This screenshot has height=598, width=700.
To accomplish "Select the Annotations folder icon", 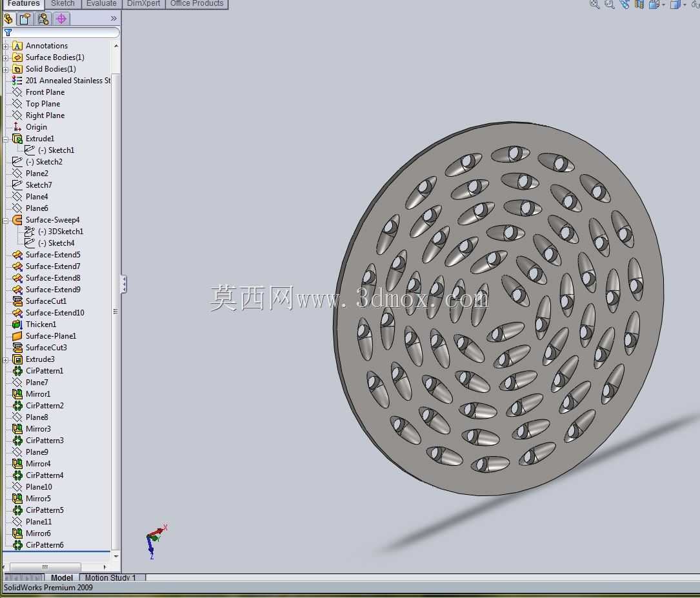I will point(17,46).
